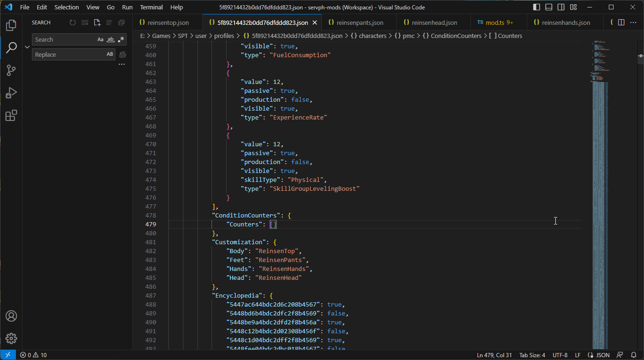
Task: Click Tab Size: 4 in status bar
Action: tap(532, 355)
